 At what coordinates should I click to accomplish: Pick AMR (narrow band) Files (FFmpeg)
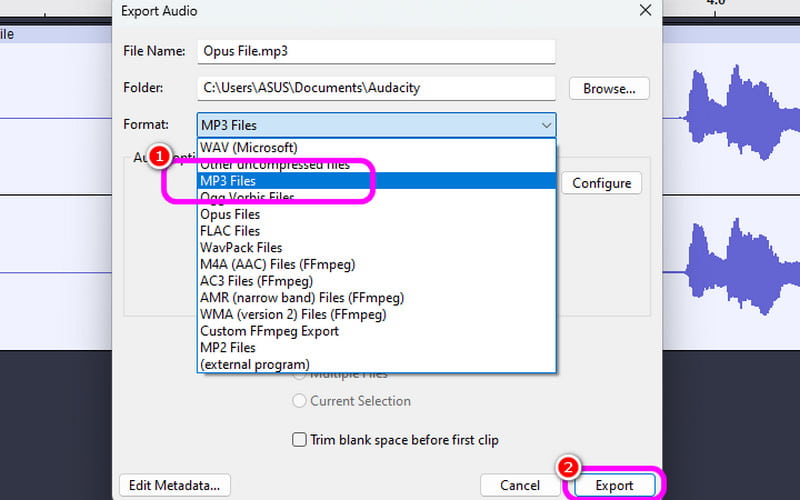click(x=377, y=297)
